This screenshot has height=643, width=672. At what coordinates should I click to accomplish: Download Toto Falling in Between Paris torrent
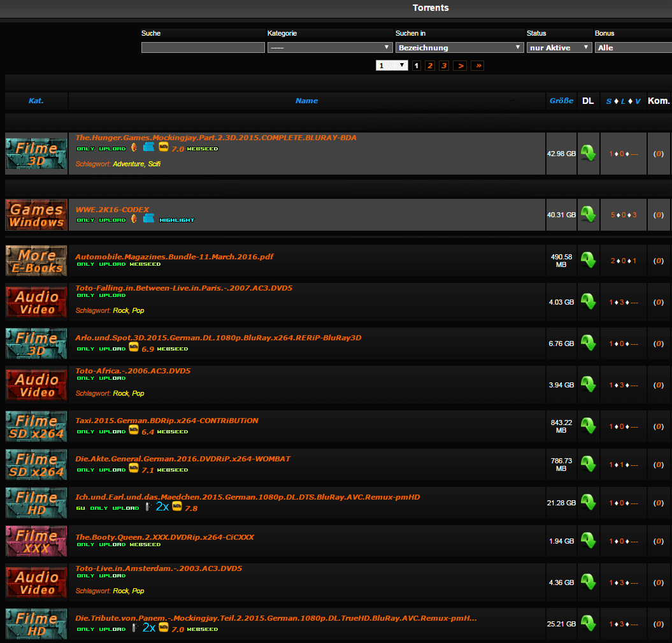click(x=588, y=302)
